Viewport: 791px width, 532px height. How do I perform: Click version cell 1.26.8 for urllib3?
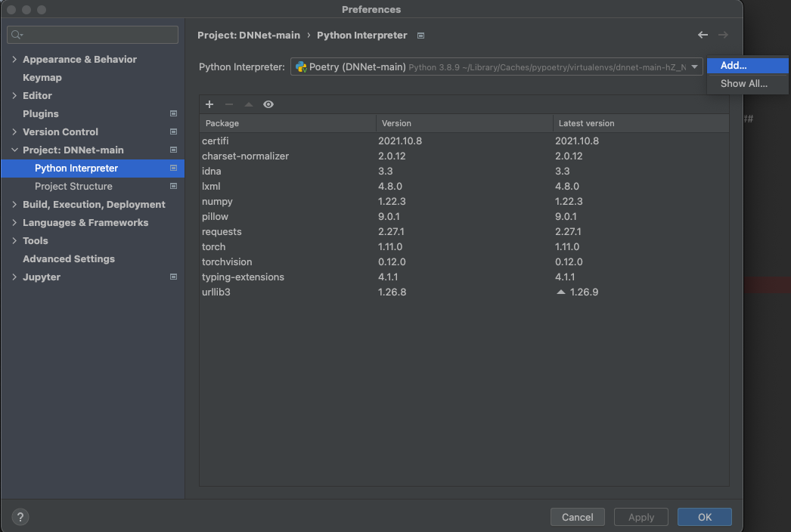392,292
